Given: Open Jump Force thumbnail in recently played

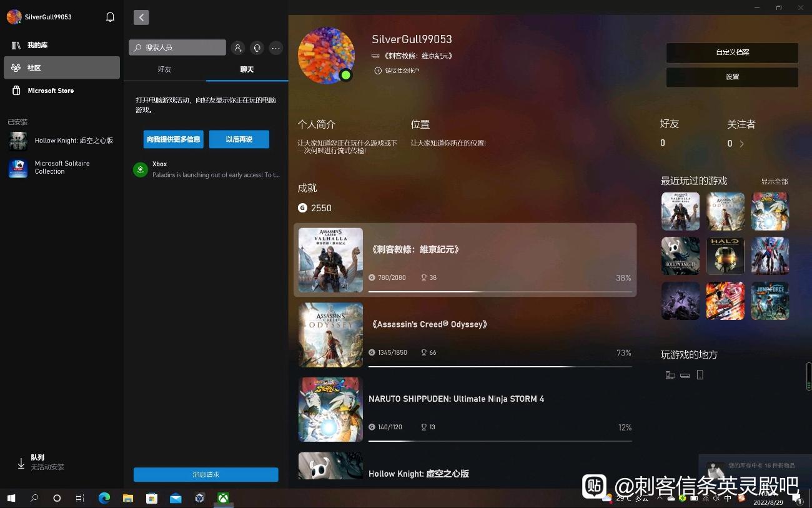Looking at the screenshot, I should pyautogui.click(x=770, y=301).
